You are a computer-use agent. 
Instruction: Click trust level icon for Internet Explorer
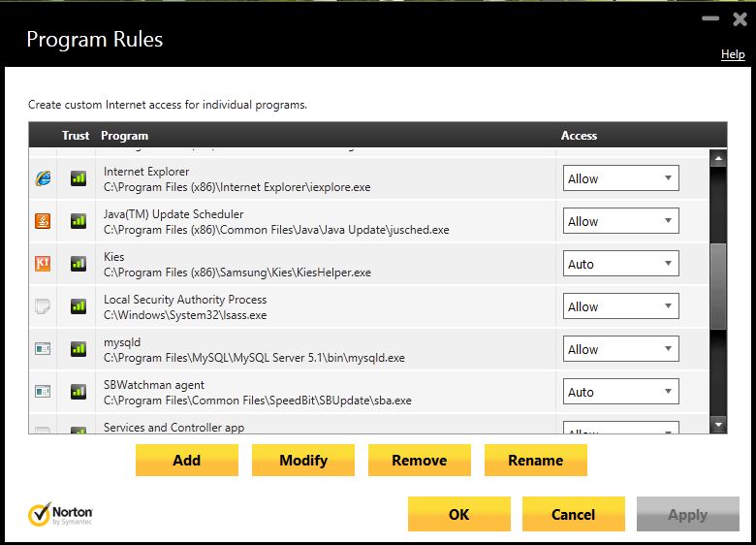79,178
